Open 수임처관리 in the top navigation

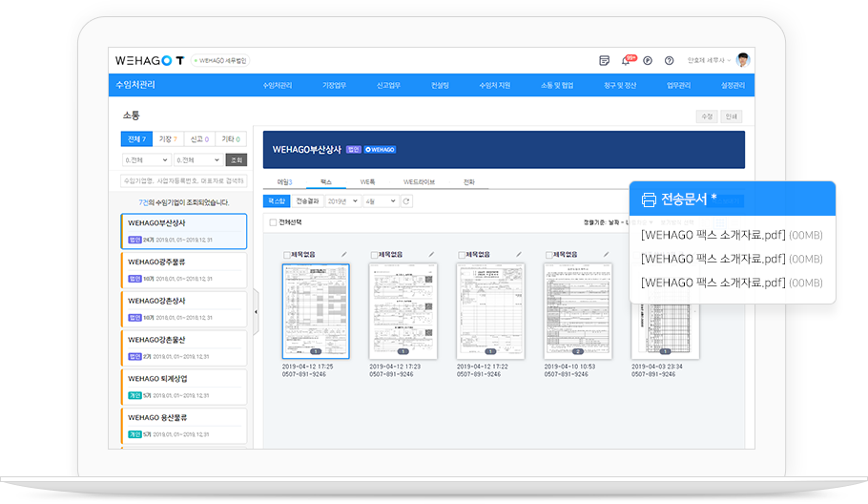click(x=277, y=85)
